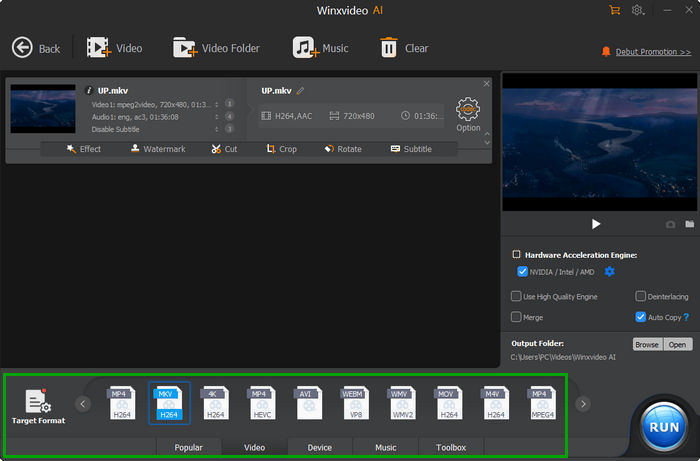The image size is (700, 461).
Task: Select WEBM VP8 format
Action: click(x=356, y=403)
